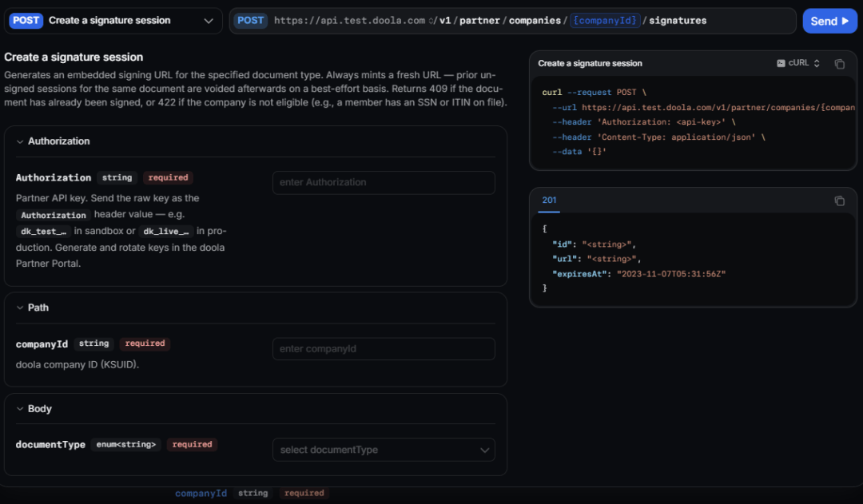Click the '--url' line in the cURL snippet

(704, 107)
